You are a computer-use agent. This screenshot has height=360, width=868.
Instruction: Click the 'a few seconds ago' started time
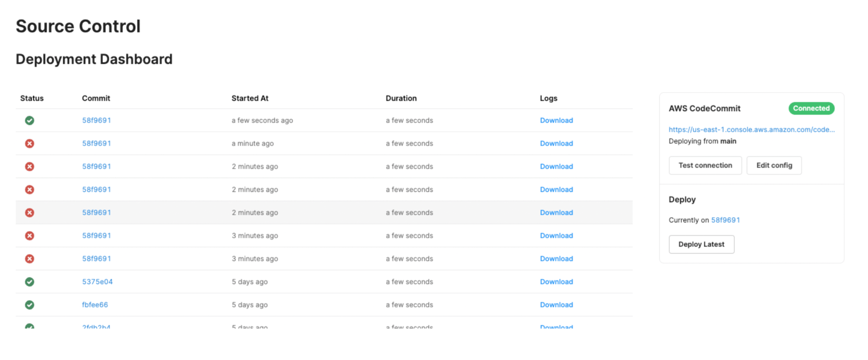[262, 120]
